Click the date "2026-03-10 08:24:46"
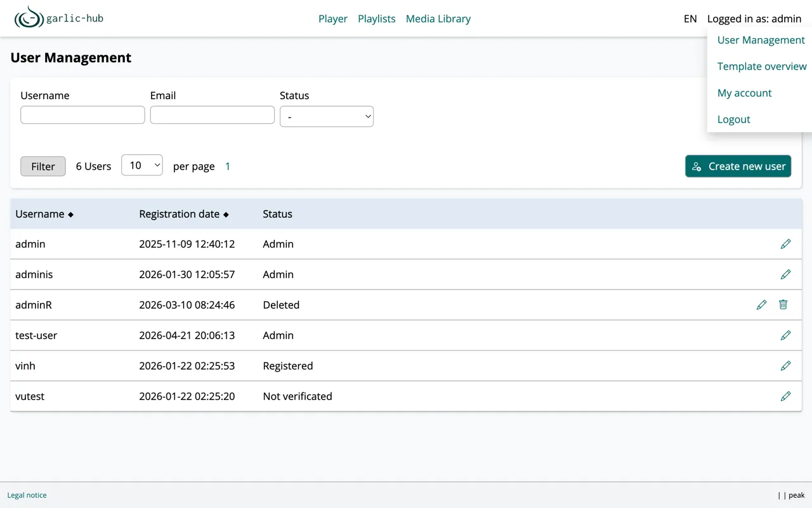This screenshot has width=812, height=508. [187, 305]
